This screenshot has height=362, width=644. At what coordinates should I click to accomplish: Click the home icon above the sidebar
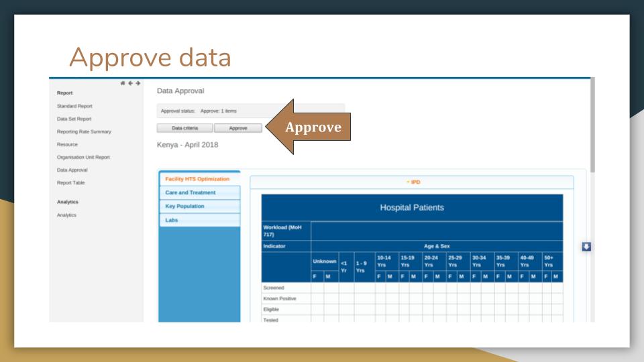pos(122,83)
